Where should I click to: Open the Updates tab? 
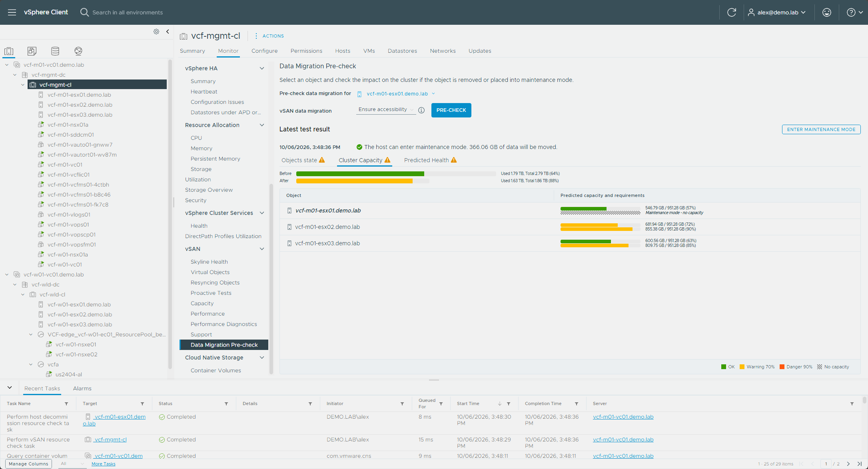[480, 51]
